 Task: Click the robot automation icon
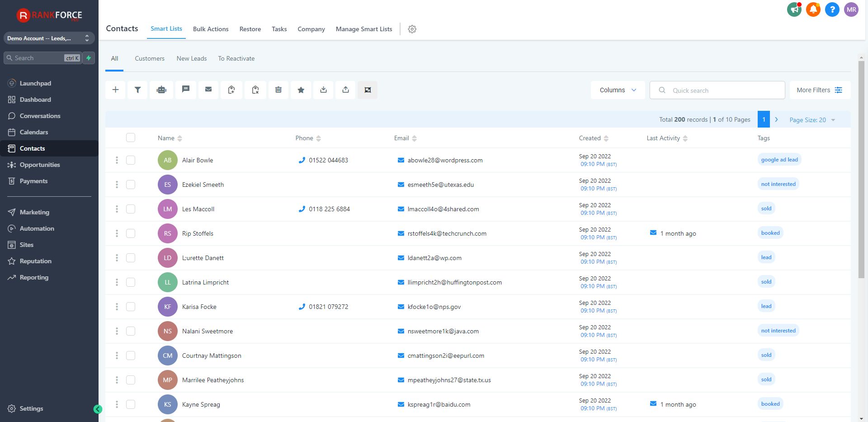click(161, 90)
